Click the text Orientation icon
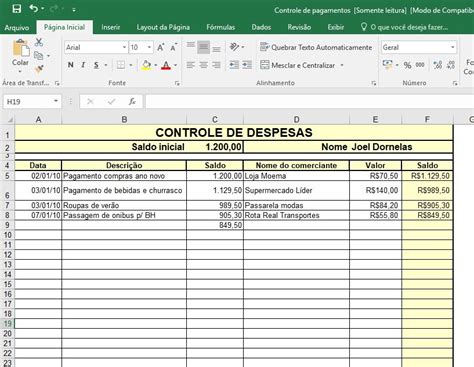 click(235, 47)
